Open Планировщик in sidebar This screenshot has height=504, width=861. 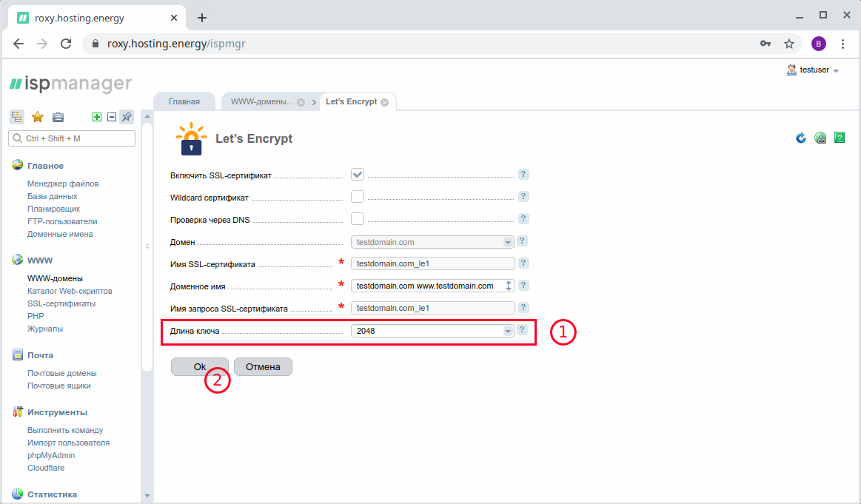click(54, 209)
